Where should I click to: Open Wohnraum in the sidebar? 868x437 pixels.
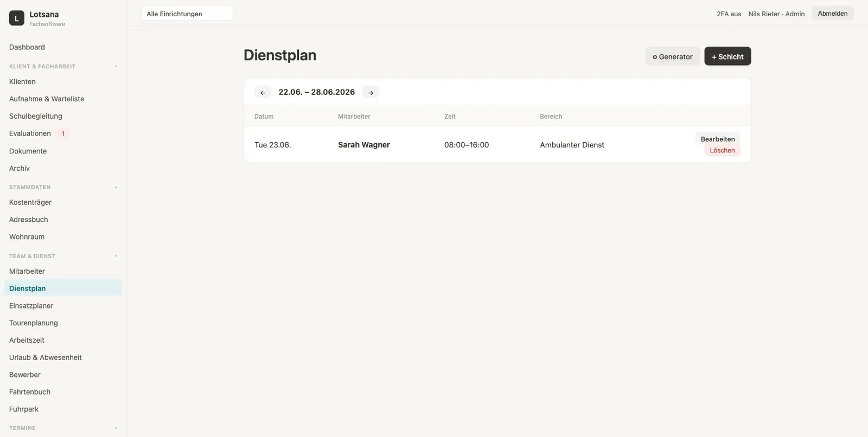(x=63, y=237)
